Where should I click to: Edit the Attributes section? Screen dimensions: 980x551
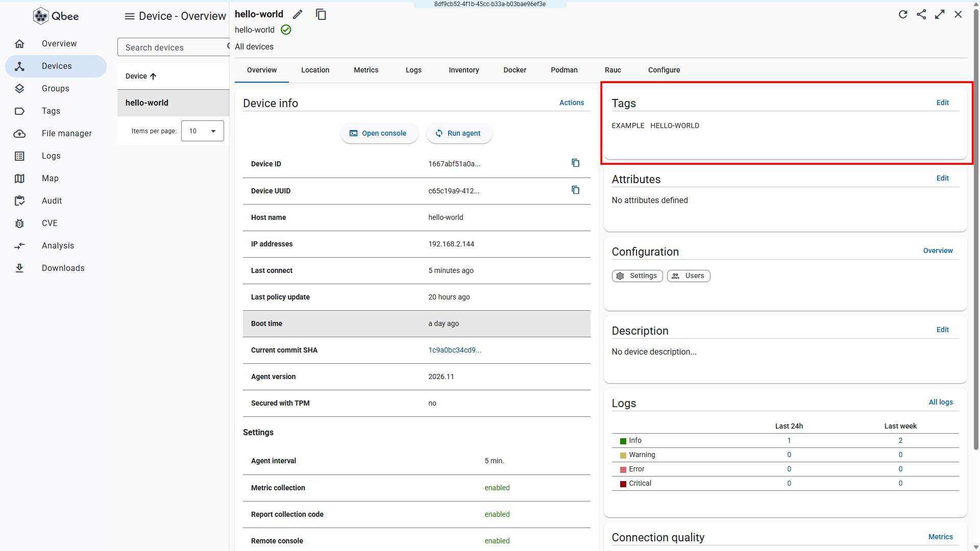[x=942, y=178]
